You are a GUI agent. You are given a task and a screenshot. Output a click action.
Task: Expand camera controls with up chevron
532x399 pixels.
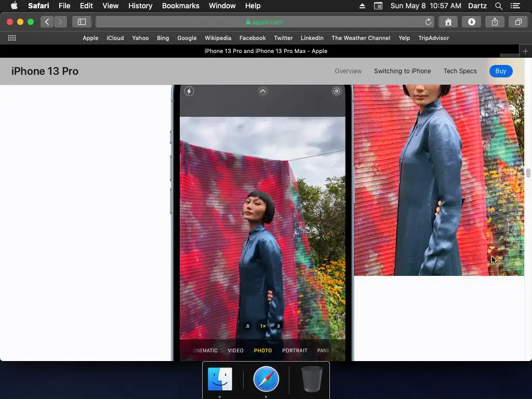pos(262,91)
